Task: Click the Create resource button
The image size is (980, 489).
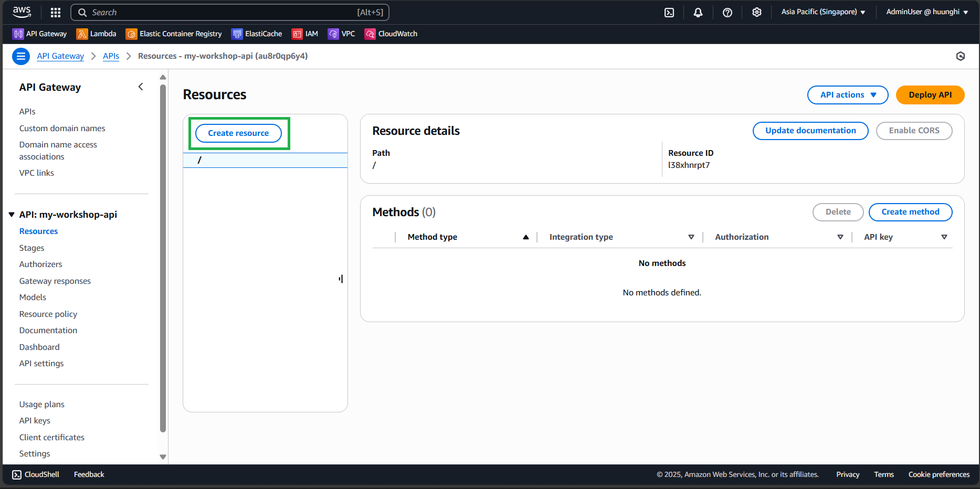Action: 238,133
